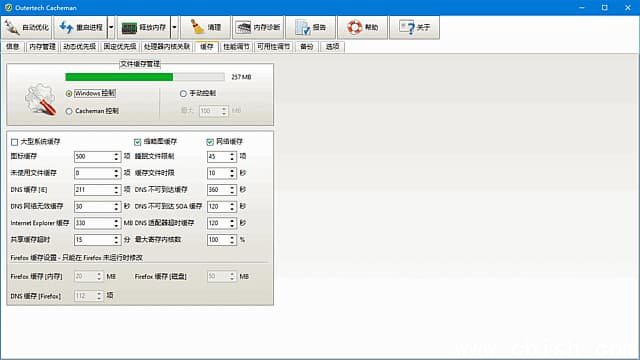Viewport: 640px width, 360px height.
Task: Increase 图标缓存 value with up arrow
Action: tap(116, 154)
